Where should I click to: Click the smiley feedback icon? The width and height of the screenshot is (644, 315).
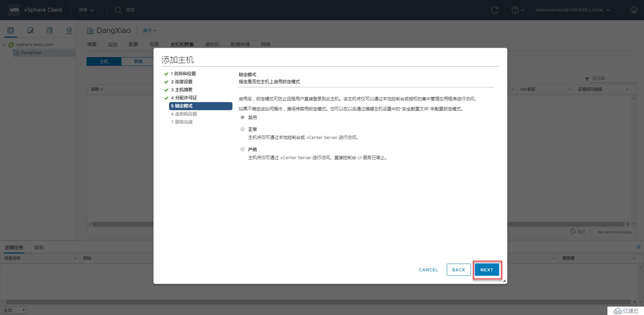coord(634,10)
